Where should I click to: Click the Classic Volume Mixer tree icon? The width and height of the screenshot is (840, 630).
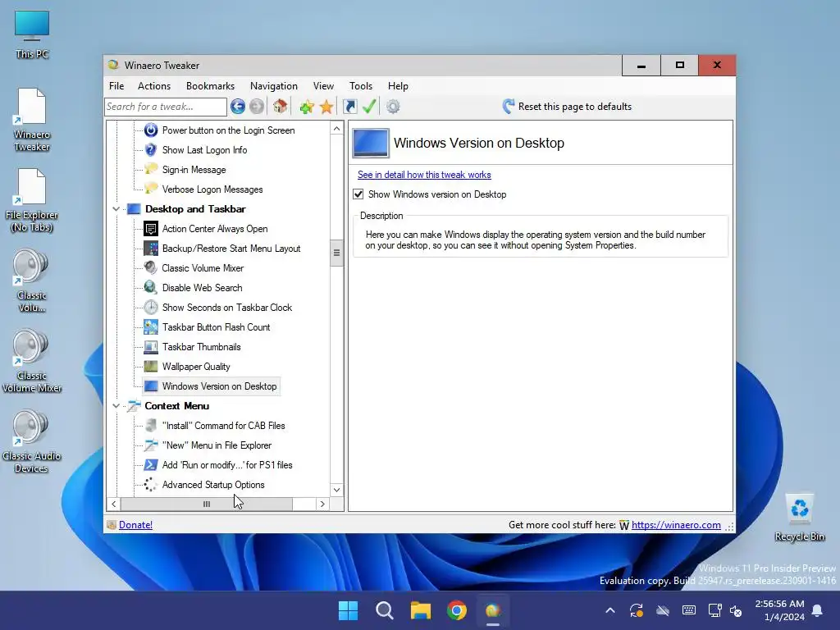151,268
